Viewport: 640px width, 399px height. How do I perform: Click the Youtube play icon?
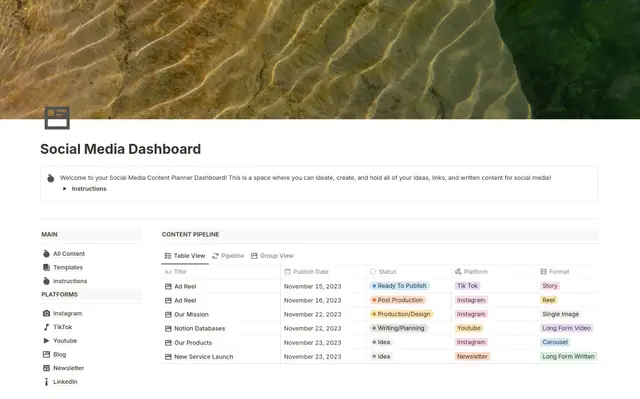pyautogui.click(x=47, y=341)
